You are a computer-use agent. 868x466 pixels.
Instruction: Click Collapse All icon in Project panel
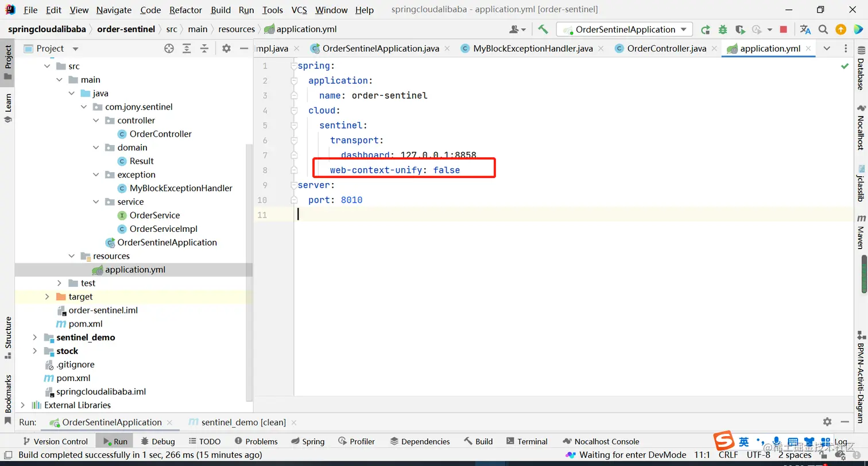(x=204, y=49)
